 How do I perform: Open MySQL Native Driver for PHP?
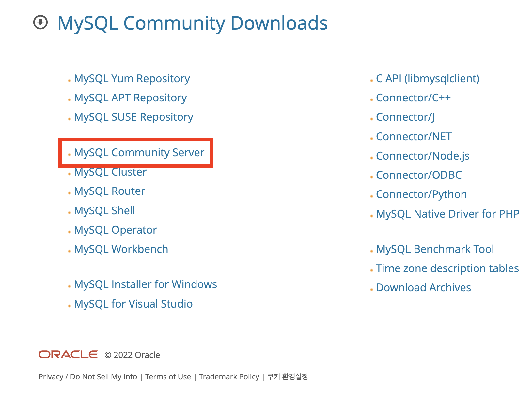pos(447,214)
